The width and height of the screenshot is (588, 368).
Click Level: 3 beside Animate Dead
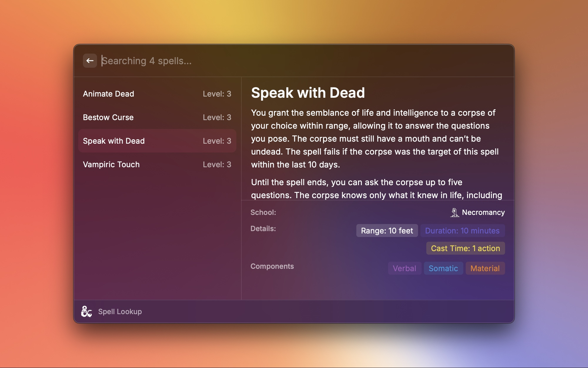(217, 94)
